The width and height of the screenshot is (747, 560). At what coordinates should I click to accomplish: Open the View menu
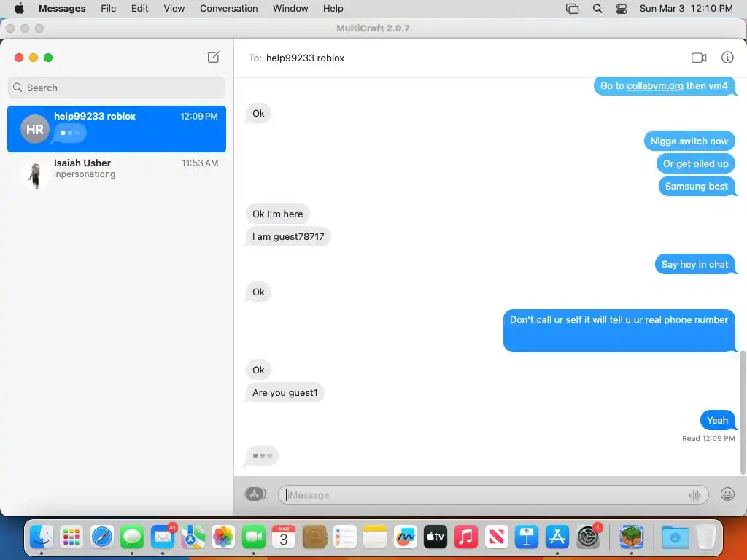coord(174,8)
